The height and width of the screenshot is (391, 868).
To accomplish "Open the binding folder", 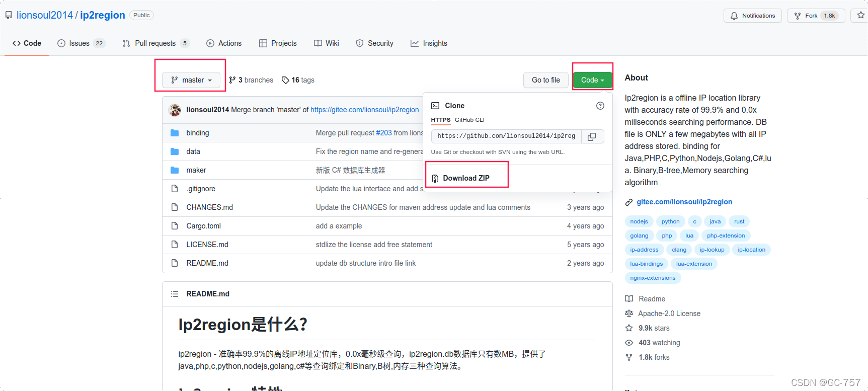I will (198, 133).
